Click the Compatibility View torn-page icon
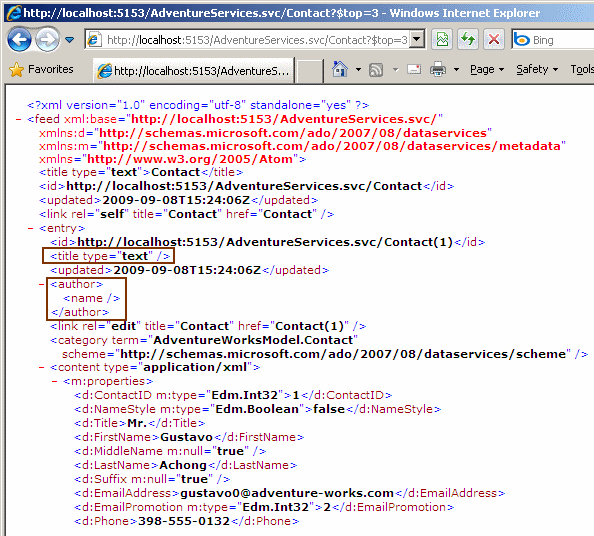The width and height of the screenshot is (594, 536). point(442,39)
